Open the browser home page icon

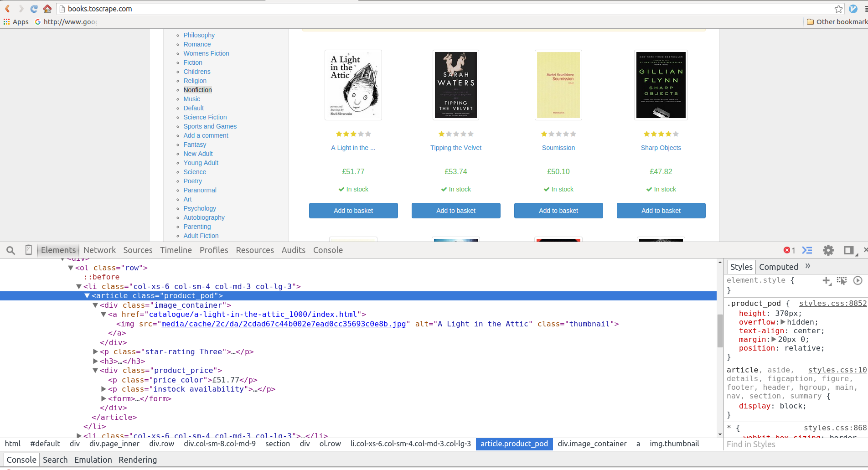tap(47, 9)
